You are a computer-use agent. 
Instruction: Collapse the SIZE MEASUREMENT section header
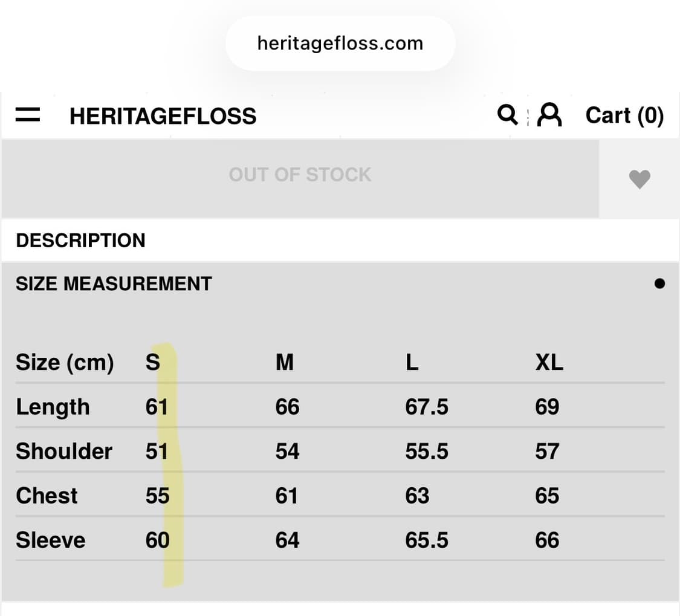[114, 284]
